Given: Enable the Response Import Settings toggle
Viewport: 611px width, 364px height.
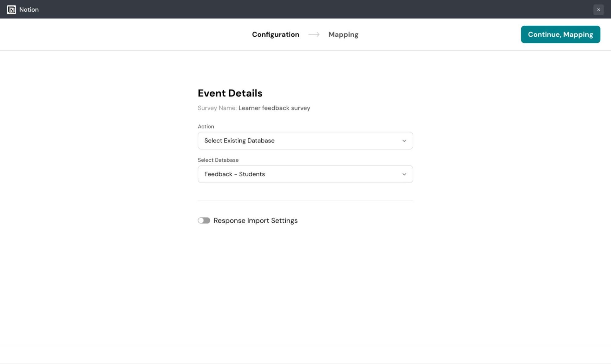Looking at the screenshot, I should pyautogui.click(x=204, y=220).
